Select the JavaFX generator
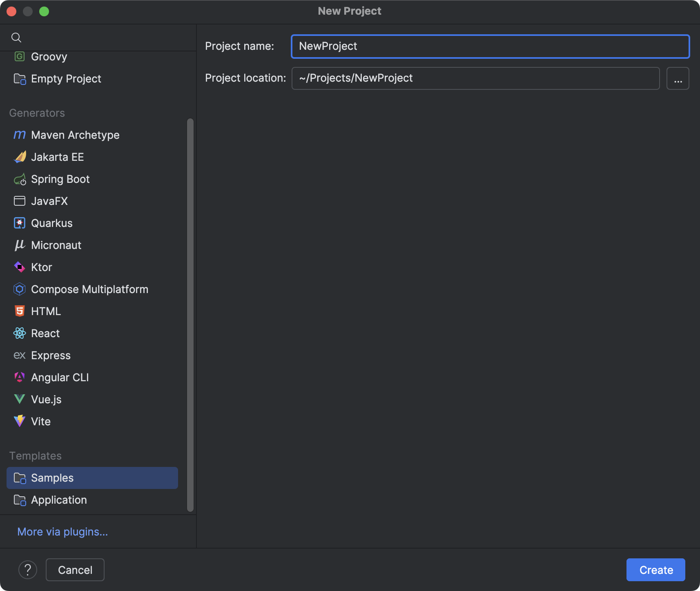This screenshot has width=700, height=591. [x=49, y=201]
